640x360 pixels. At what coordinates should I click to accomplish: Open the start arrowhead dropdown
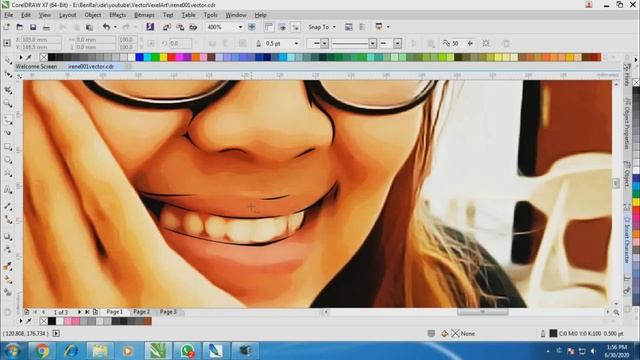pos(324,43)
